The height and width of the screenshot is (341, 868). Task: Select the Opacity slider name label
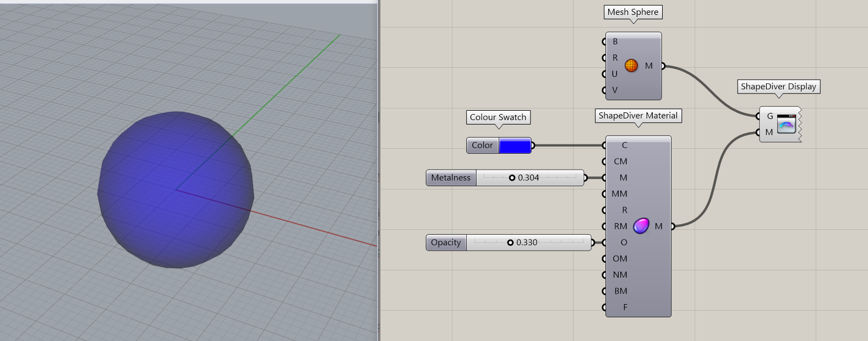click(x=446, y=242)
